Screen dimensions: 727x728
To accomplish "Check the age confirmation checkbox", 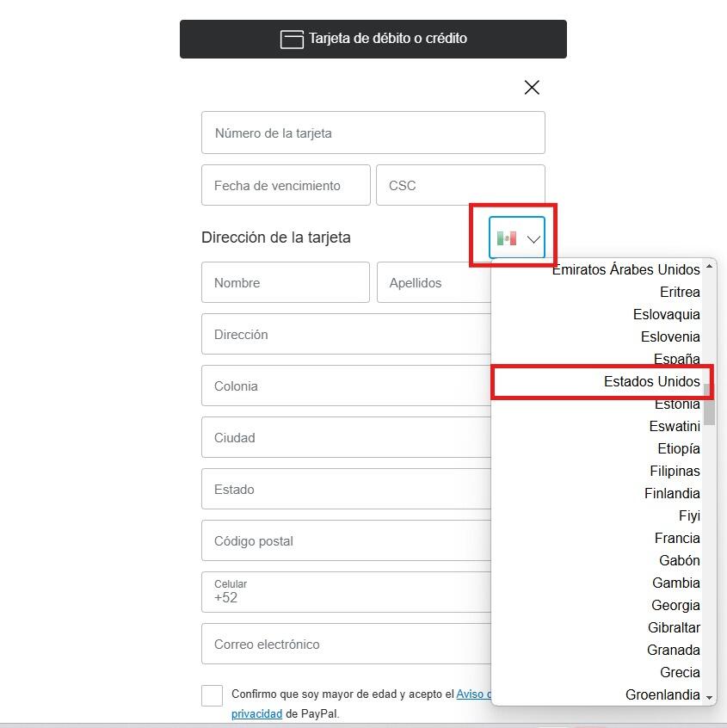I will (x=212, y=695).
